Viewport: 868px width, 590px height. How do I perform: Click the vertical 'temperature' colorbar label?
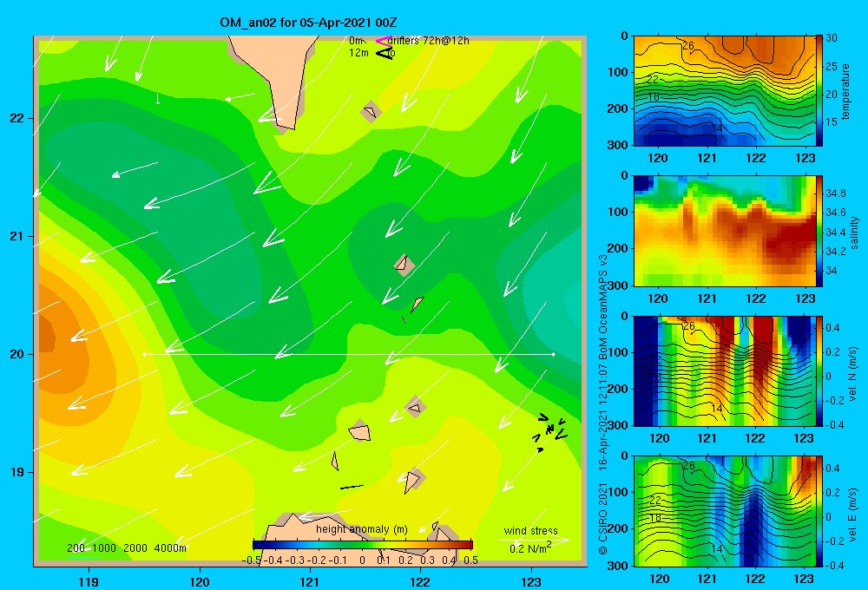click(x=845, y=91)
